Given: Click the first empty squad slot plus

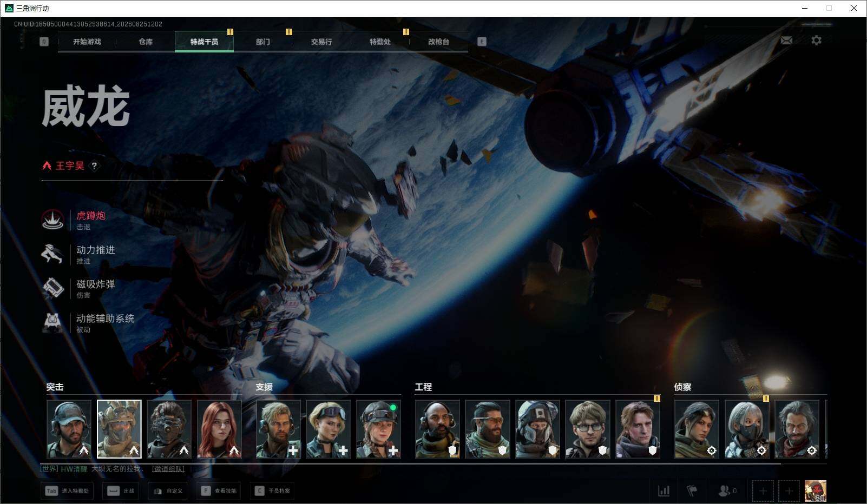Looking at the screenshot, I should (x=763, y=491).
